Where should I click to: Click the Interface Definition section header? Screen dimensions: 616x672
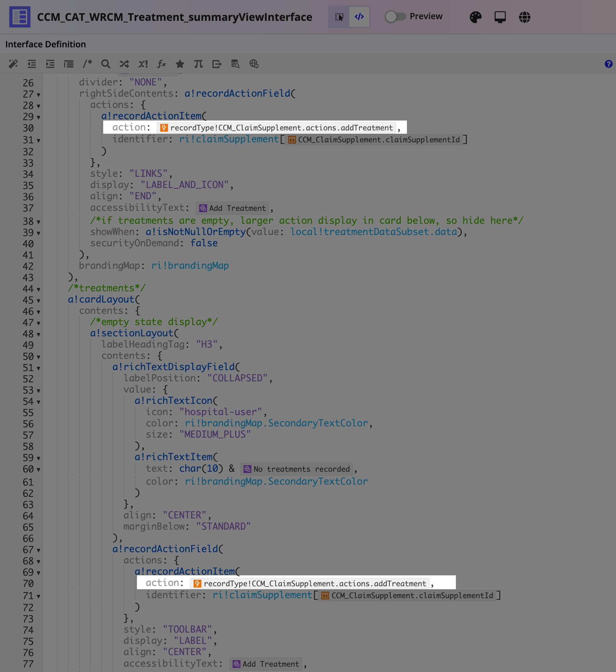click(x=46, y=44)
